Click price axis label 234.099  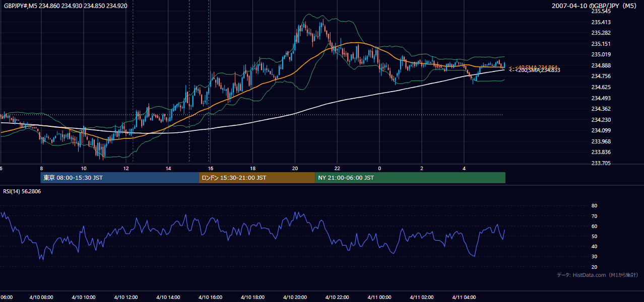coord(601,130)
